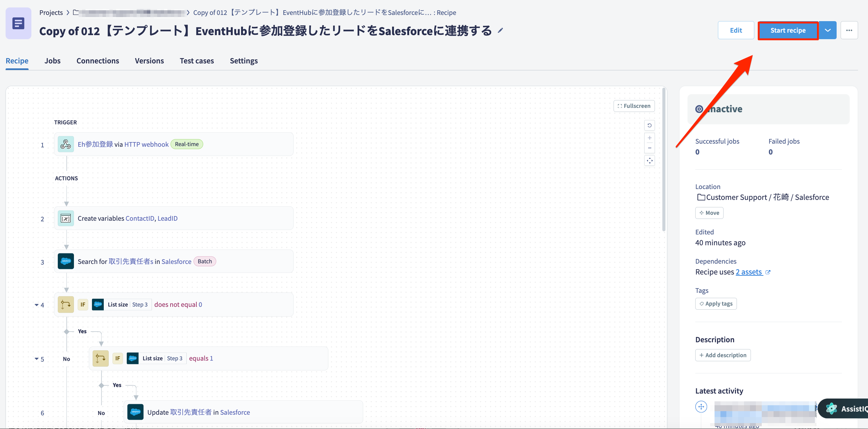Click the reset view rotate icon
Image resolution: width=868 pixels, height=429 pixels.
point(649,126)
